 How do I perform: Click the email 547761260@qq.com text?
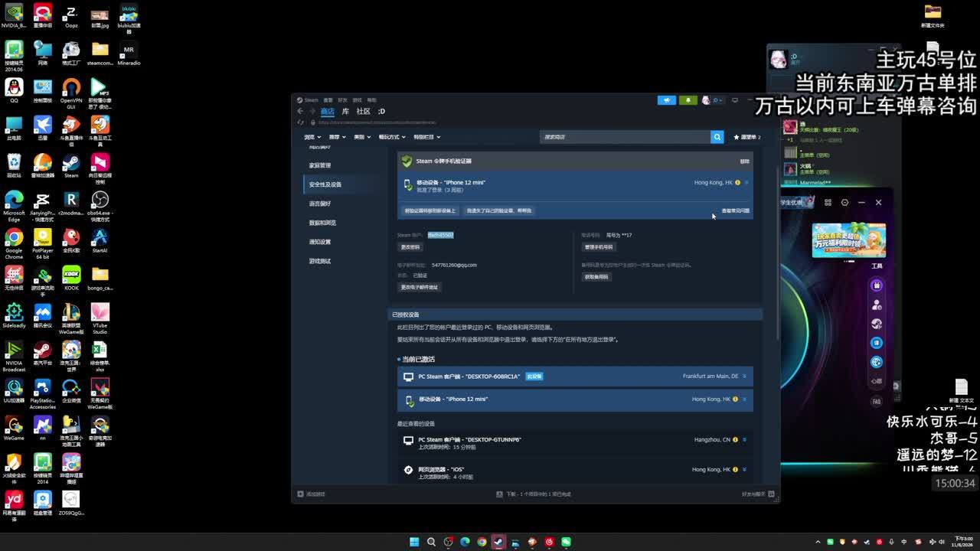click(454, 266)
